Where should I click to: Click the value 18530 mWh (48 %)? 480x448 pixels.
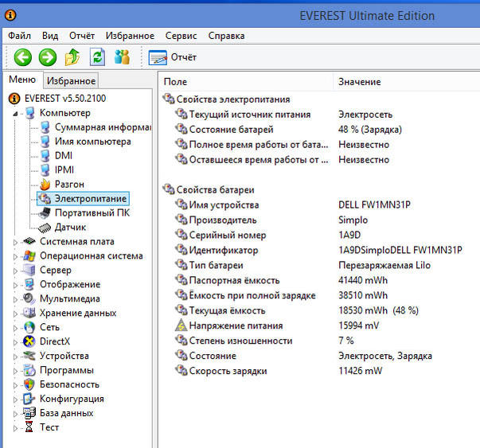coord(378,310)
